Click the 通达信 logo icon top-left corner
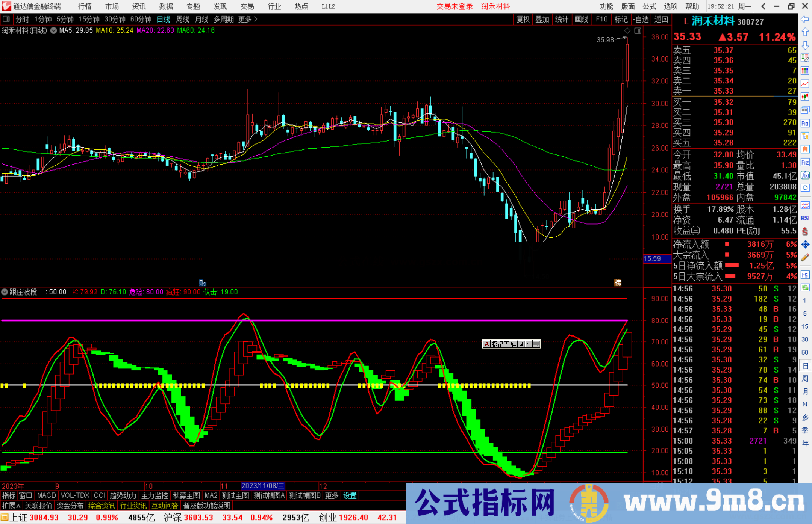 click(x=6, y=6)
